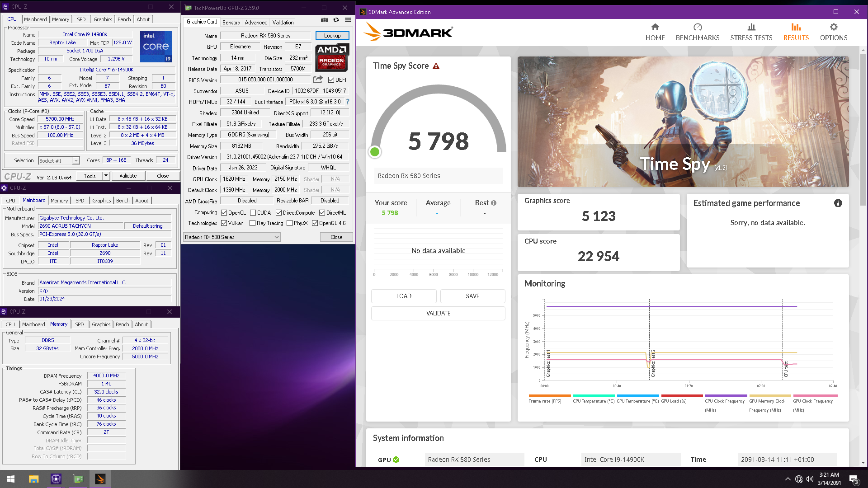Toggle the UEFI checkbox in GPU-Z

pos(331,80)
